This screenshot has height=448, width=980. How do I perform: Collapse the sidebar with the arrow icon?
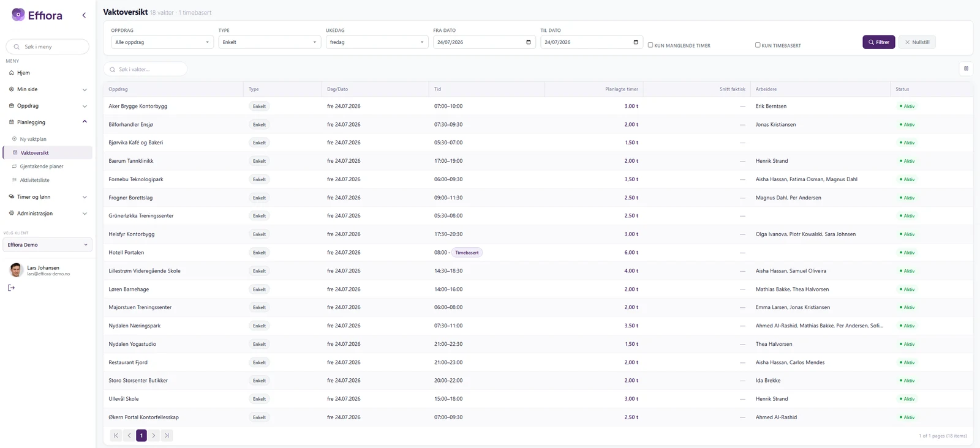click(84, 15)
